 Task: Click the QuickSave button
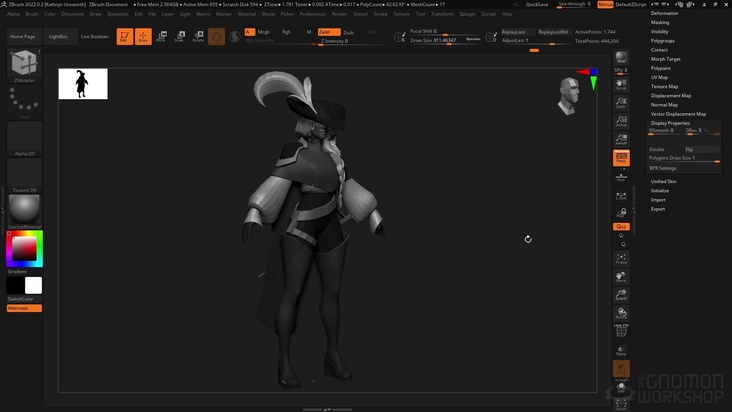[x=537, y=4]
